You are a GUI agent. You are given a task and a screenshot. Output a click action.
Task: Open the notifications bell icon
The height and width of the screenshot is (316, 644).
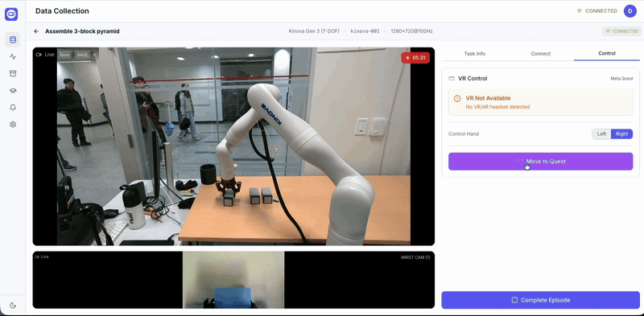click(x=13, y=107)
